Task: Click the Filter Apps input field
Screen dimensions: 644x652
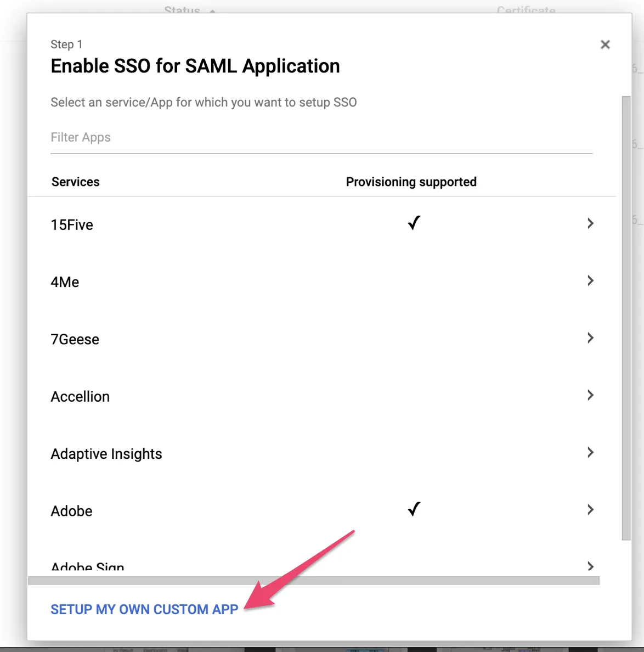Action: 321,138
